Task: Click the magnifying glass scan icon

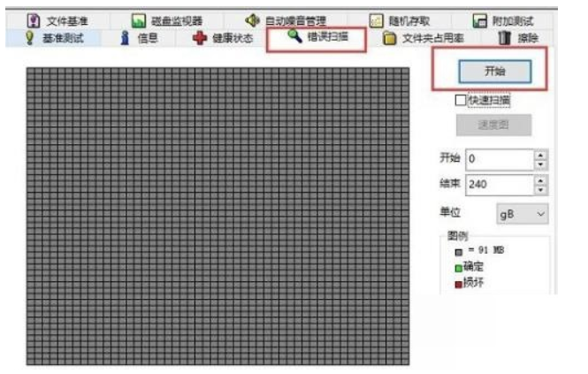Action: click(294, 36)
